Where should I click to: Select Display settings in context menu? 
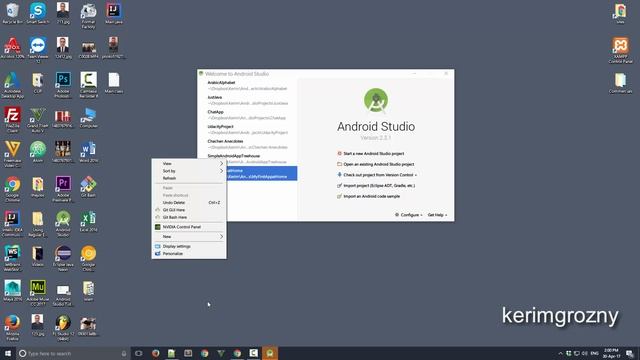pyautogui.click(x=189, y=246)
